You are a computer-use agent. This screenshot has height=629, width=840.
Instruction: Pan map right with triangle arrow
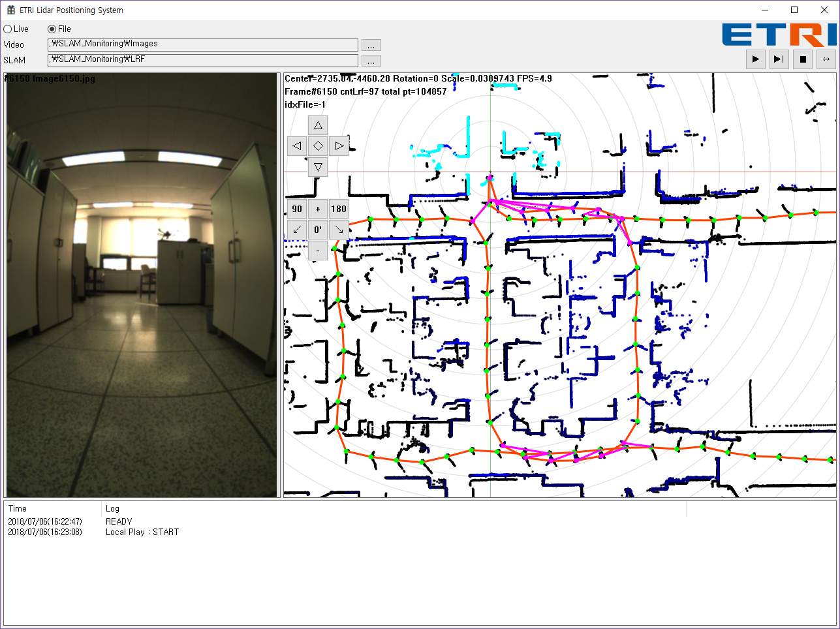[x=339, y=146]
